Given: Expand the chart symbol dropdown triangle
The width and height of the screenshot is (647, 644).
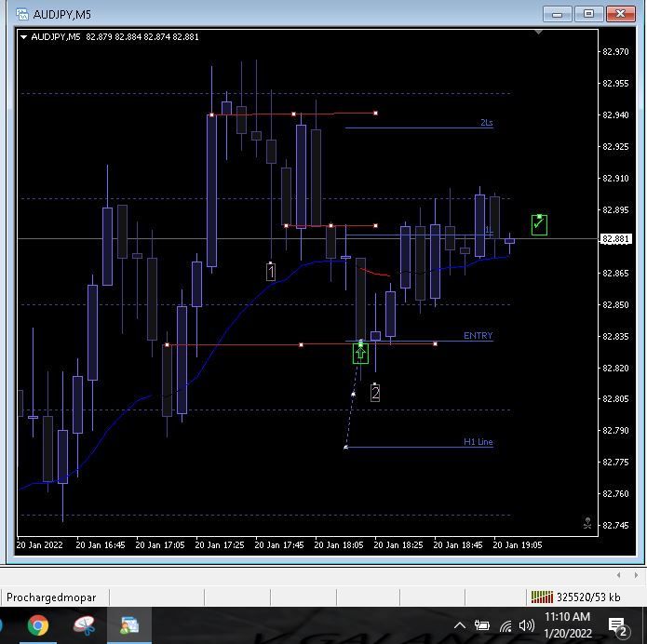Looking at the screenshot, I should click(x=23, y=37).
